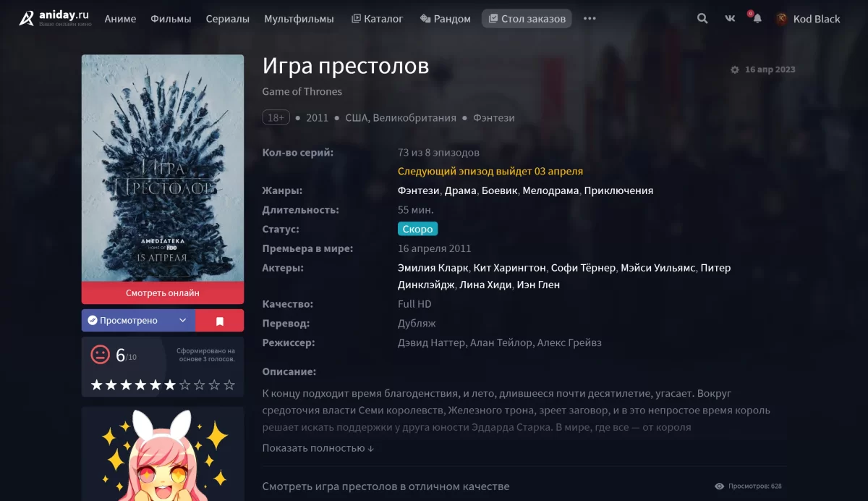Click the Смотреть онлайн button

pyautogui.click(x=163, y=293)
